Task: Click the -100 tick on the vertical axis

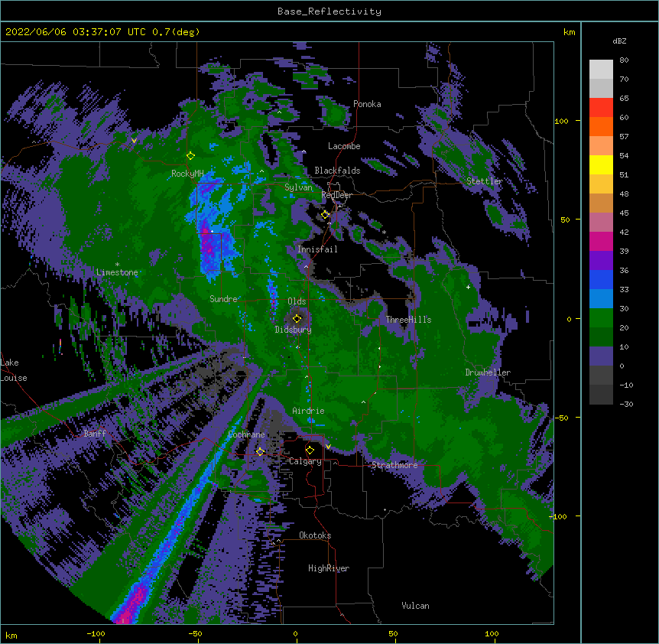Action: pos(559,516)
